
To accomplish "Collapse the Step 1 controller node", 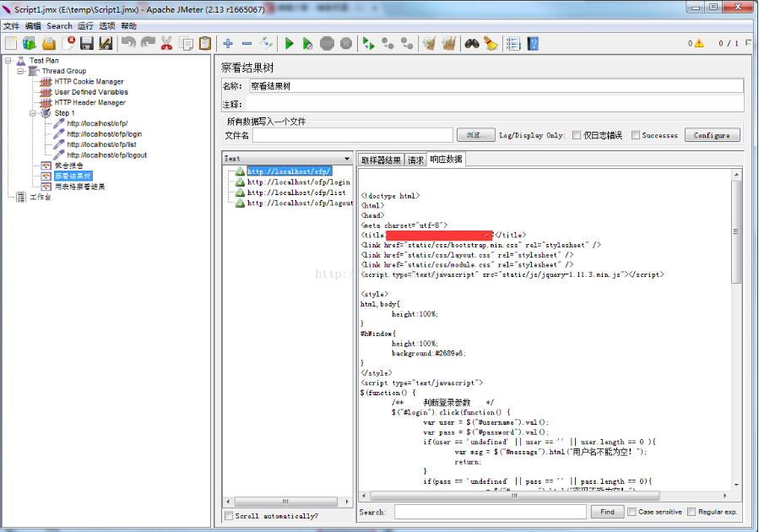I will (33, 113).
